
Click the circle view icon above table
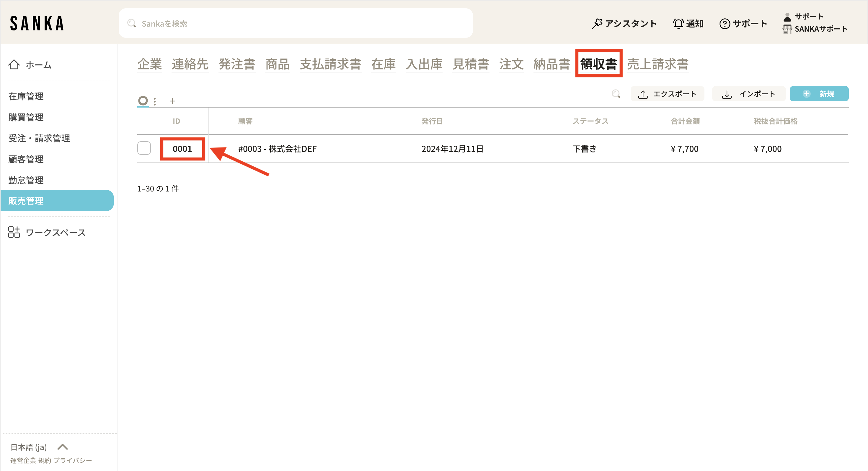(x=143, y=100)
